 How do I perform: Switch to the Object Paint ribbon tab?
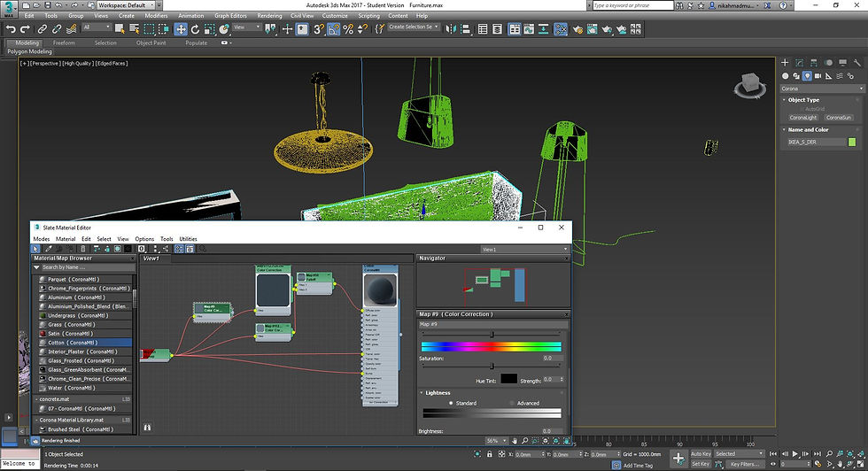(151, 42)
